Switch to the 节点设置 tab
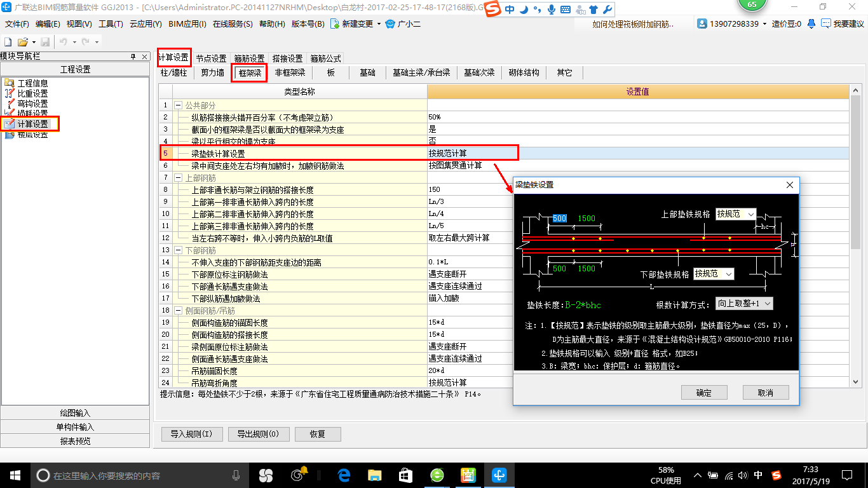 pyautogui.click(x=211, y=58)
